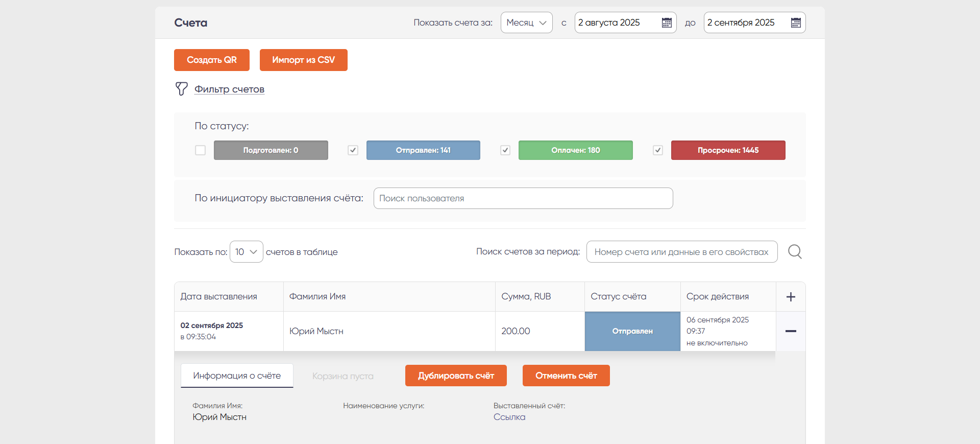980x444 pixels.
Task: Open the end date calendar icon
Action: click(x=796, y=22)
